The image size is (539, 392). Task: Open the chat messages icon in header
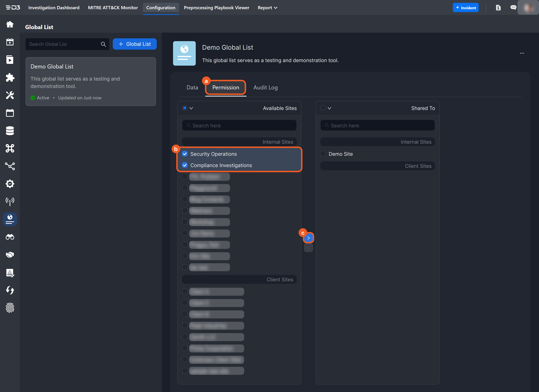point(513,8)
